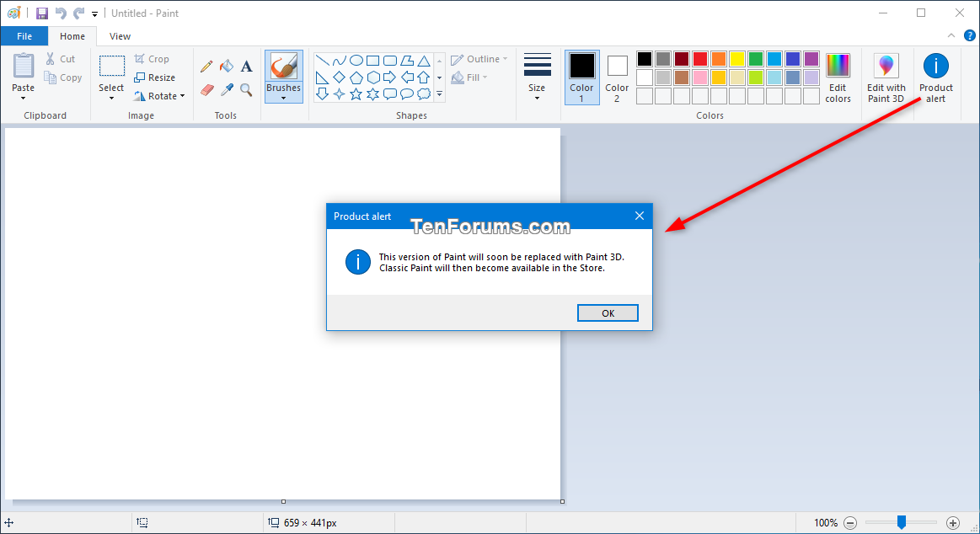Click the Select rectangle icon
The image size is (980, 534).
[112, 66]
